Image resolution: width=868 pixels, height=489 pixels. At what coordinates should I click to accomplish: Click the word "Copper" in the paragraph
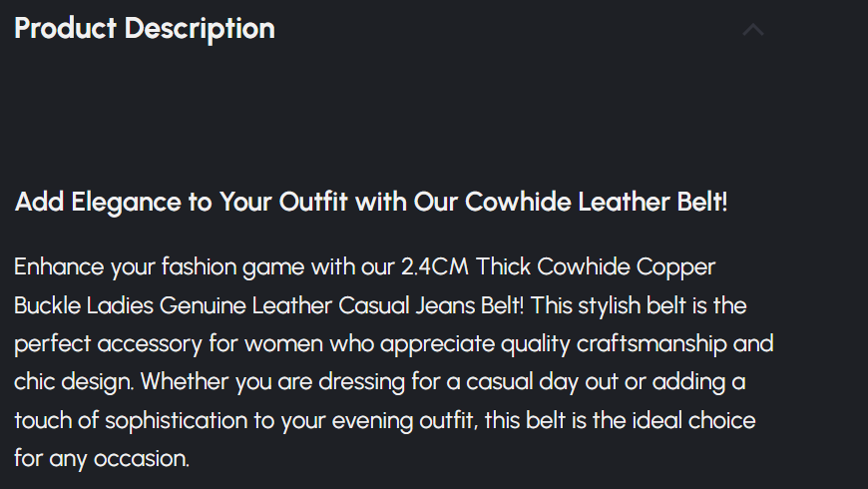click(x=679, y=267)
